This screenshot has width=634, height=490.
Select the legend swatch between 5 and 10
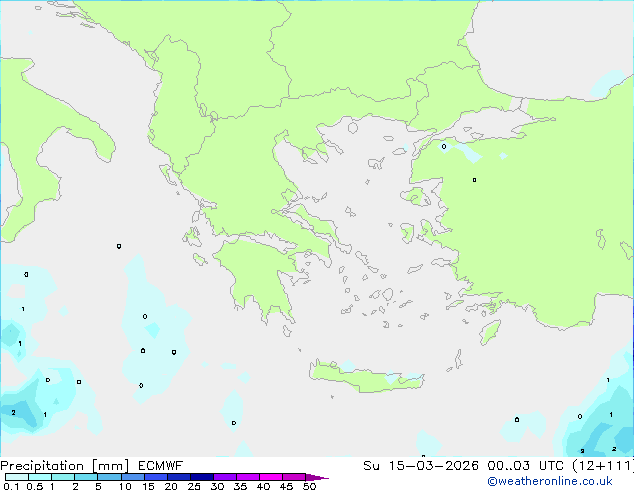point(110,477)
